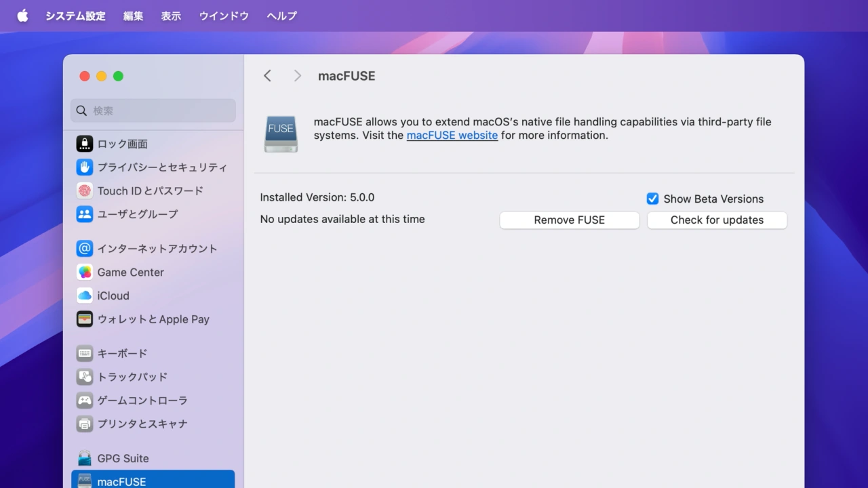Go forward using the right chevron

297,76
